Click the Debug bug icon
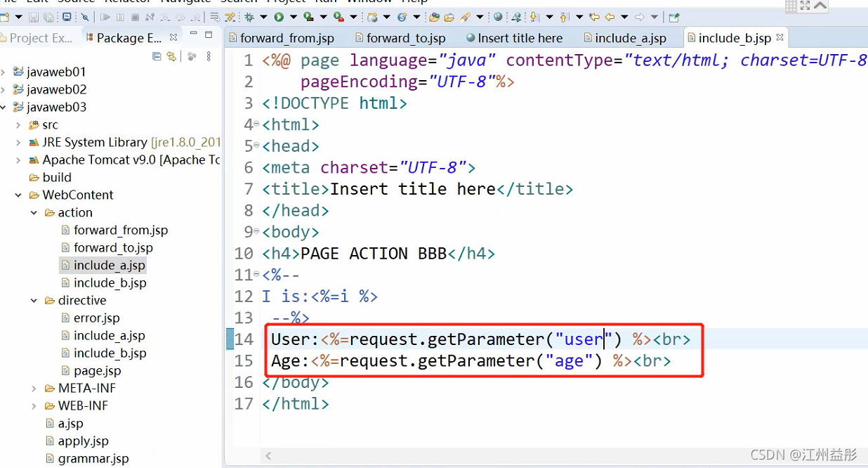Screen dimensions: 868x468 pos(249,17)
